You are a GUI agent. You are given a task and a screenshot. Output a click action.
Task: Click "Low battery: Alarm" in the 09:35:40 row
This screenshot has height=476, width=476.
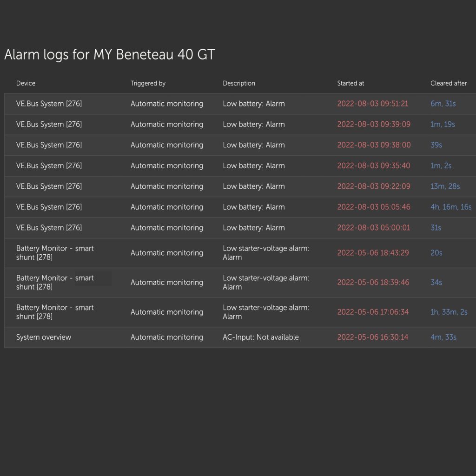click(x=254, y=166)
